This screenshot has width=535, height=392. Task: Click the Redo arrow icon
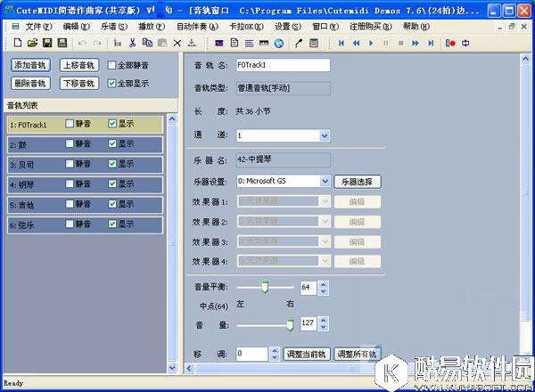[97, 43]
